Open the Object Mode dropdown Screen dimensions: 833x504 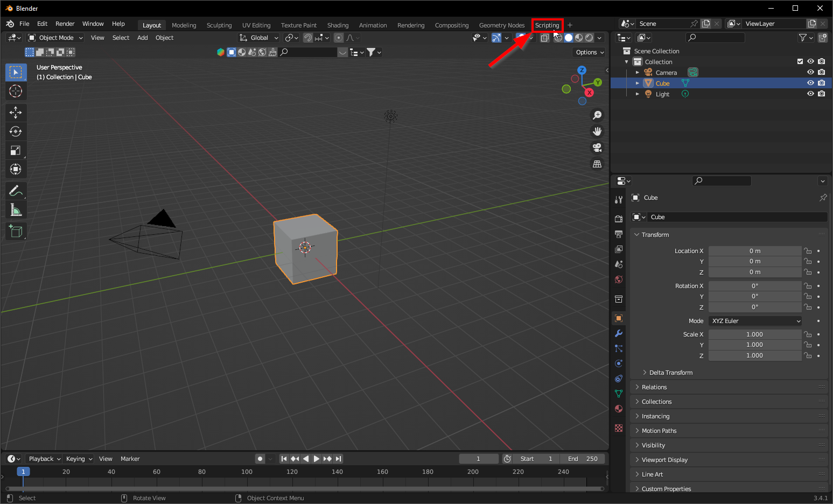55,38
